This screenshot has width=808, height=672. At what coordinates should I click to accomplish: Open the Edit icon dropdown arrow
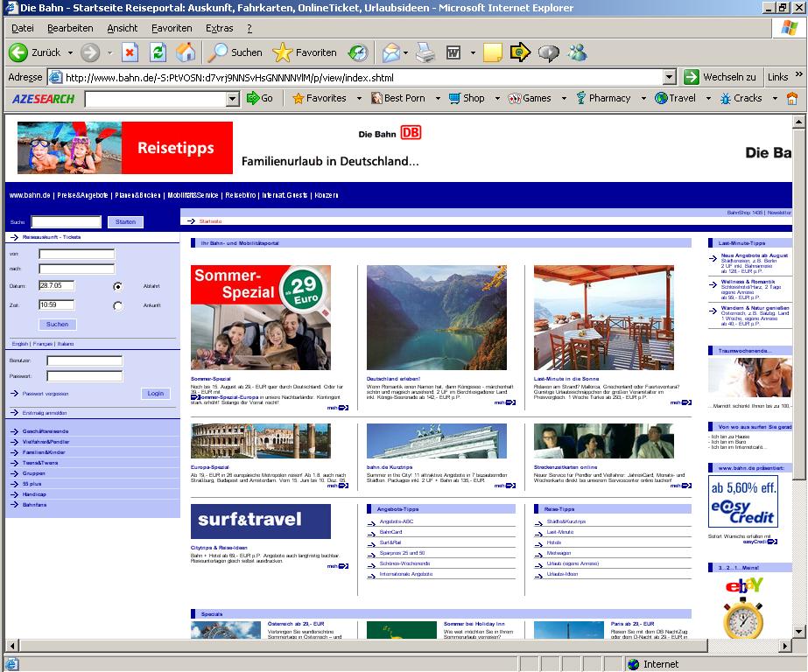tap(473, 52)
